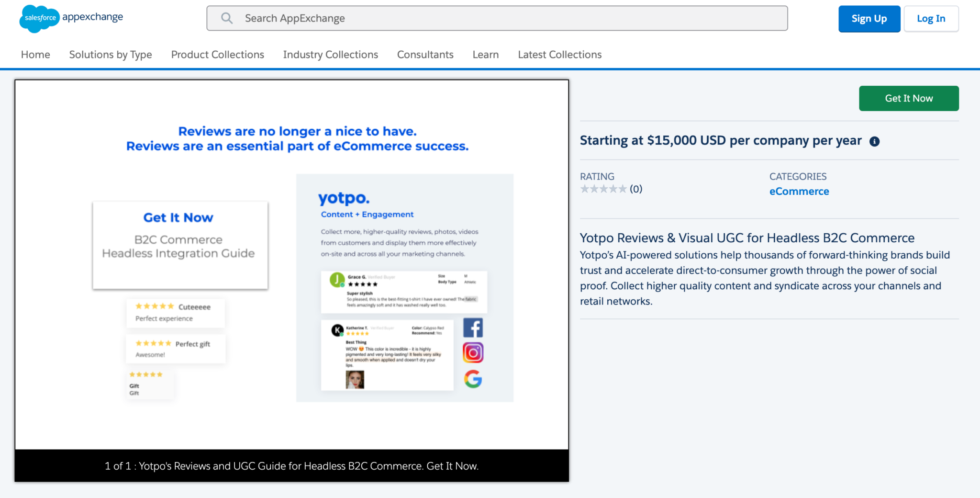Click the yotpo logo in the slide
980x498 pixels.
coord(344,198)
